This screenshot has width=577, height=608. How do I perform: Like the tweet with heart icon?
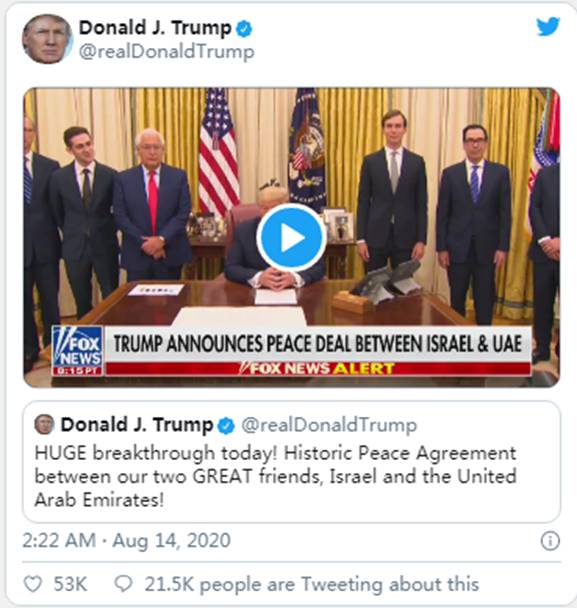[x=33, y=584]
